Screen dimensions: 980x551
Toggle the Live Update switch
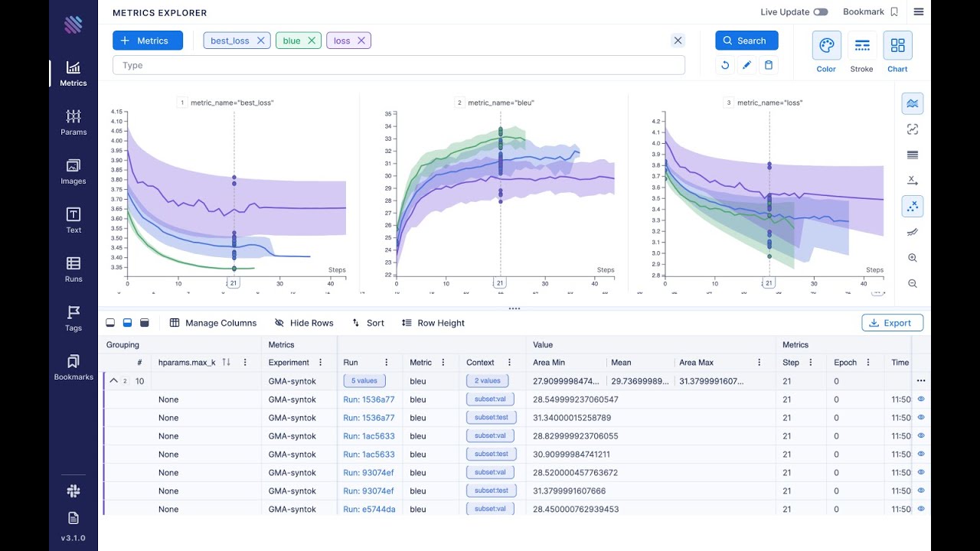coord(821,12)
